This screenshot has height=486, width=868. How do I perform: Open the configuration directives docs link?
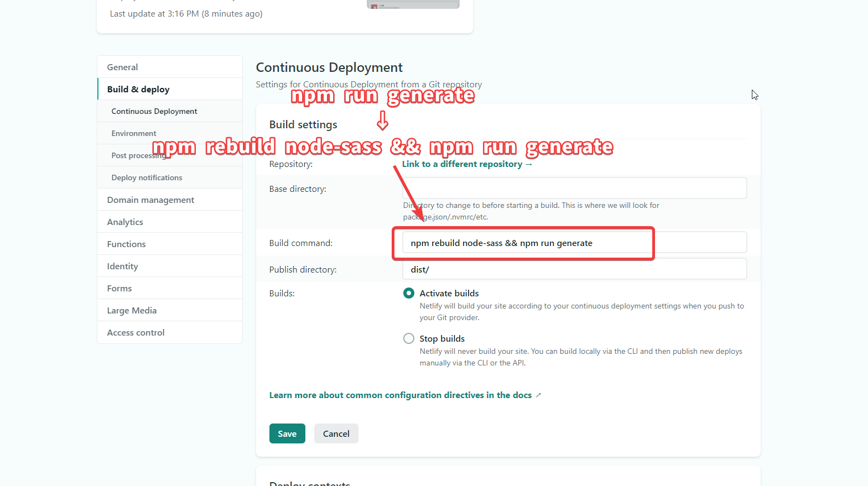pyautogui.click(x=405, y=395)
